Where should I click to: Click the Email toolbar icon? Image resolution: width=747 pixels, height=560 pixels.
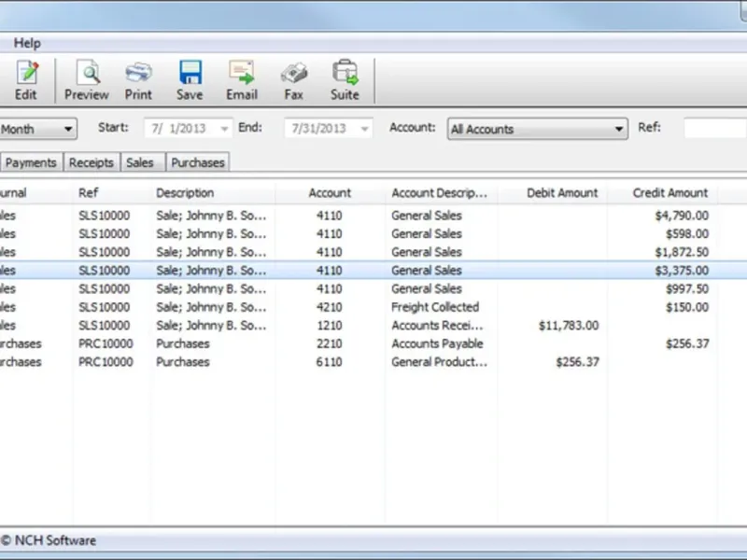242,80
